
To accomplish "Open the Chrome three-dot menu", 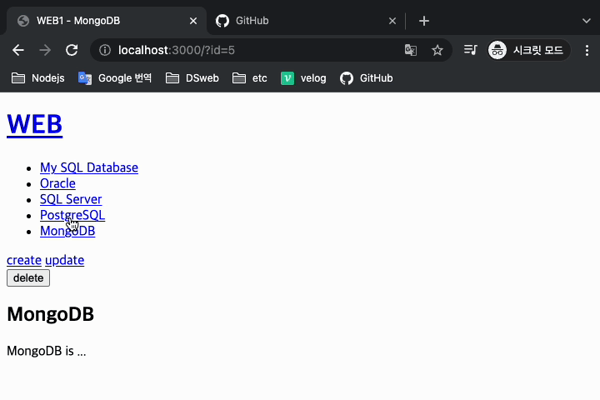I will coord(587,50).
